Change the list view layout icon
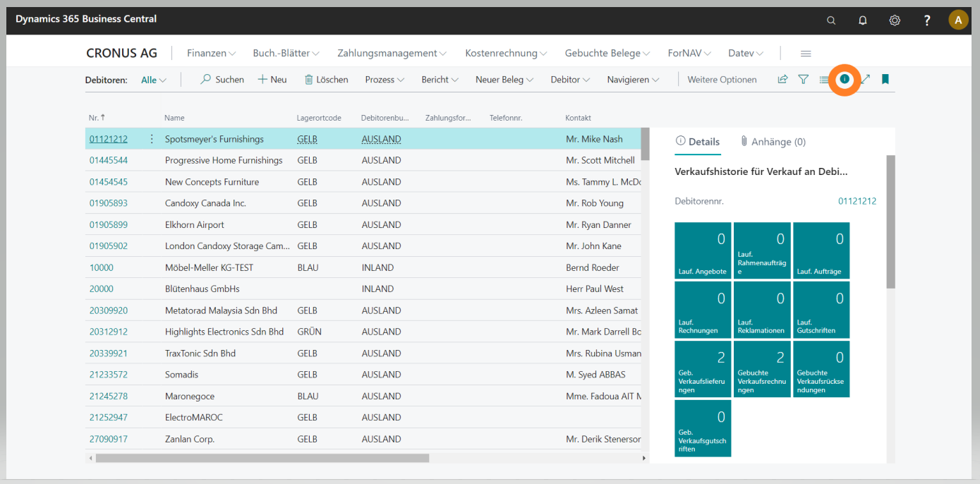980x484 pixels. tap(823, 80)
